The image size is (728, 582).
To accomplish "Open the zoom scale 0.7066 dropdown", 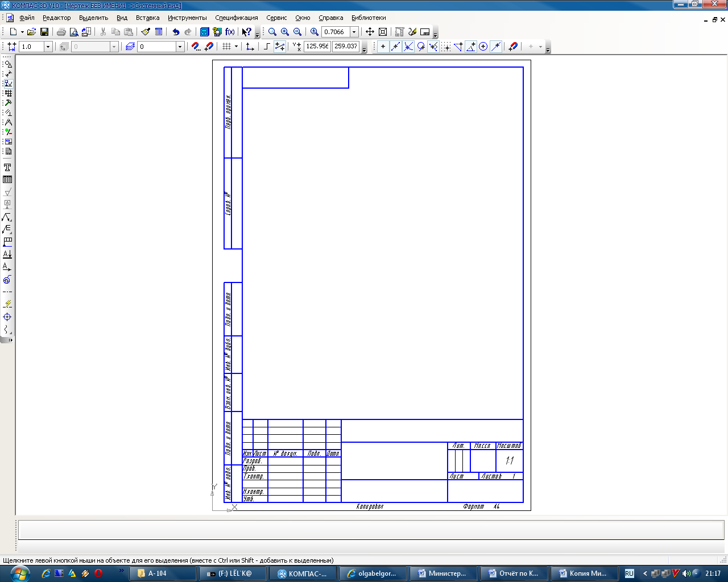I will pyautogui.click(x=354, y=32).
